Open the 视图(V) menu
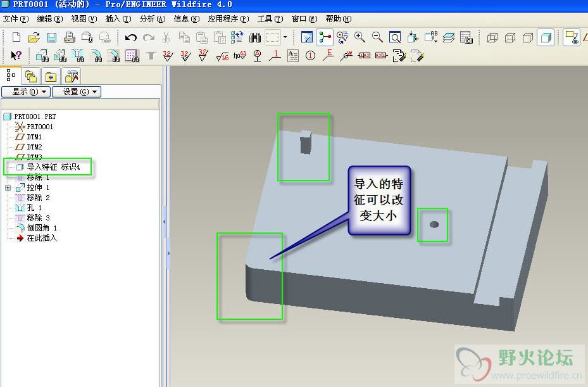Image resolution: width=588 pixels, height=387 pixels. (x=84, y=19)
